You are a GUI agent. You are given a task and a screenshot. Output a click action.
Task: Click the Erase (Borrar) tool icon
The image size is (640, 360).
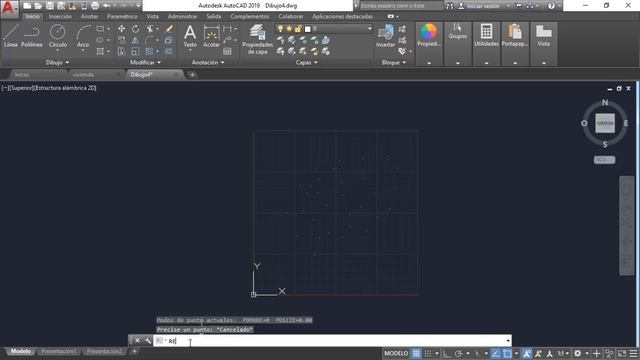pyautogui.click(x=169, y=29)
